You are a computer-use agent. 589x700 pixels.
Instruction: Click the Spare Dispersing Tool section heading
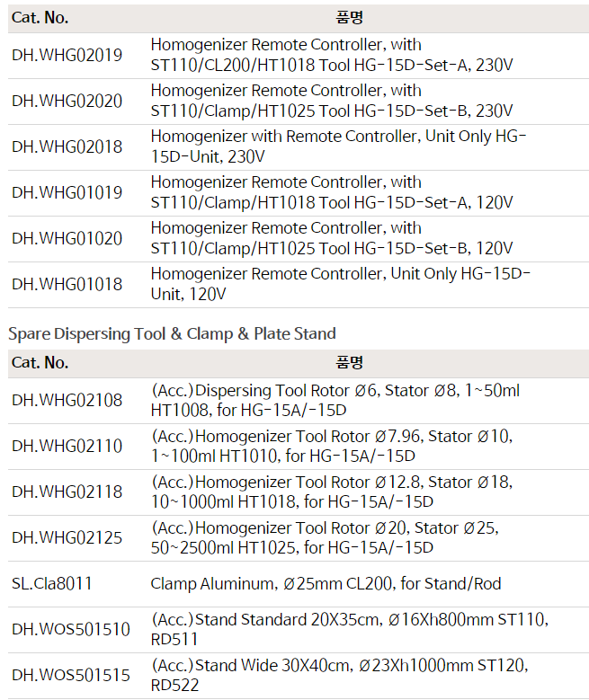pyautogui.click(x=172, y=333)
